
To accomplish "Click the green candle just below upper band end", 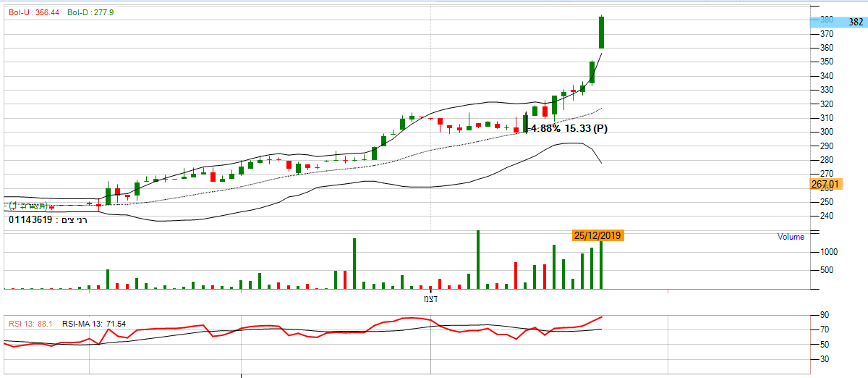I will (x=592, y=72).
